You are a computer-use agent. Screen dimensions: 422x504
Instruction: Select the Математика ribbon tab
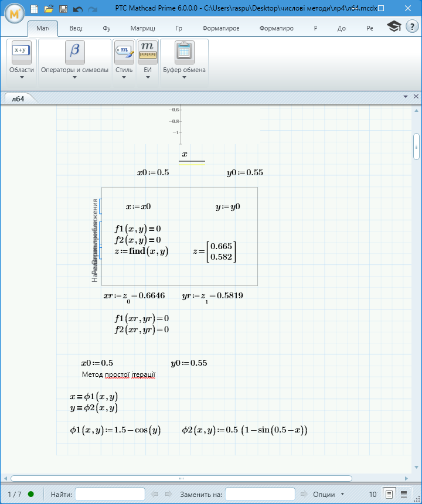43,28
